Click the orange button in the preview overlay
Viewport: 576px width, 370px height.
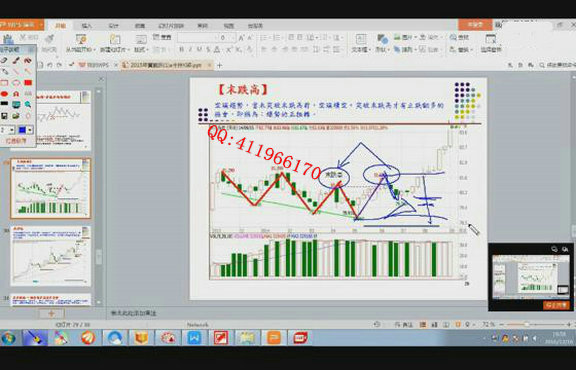[556, 305]
